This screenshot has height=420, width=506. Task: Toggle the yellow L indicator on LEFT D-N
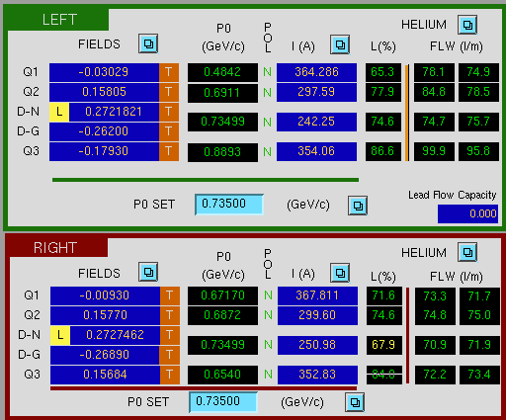[x=59, y=112]
